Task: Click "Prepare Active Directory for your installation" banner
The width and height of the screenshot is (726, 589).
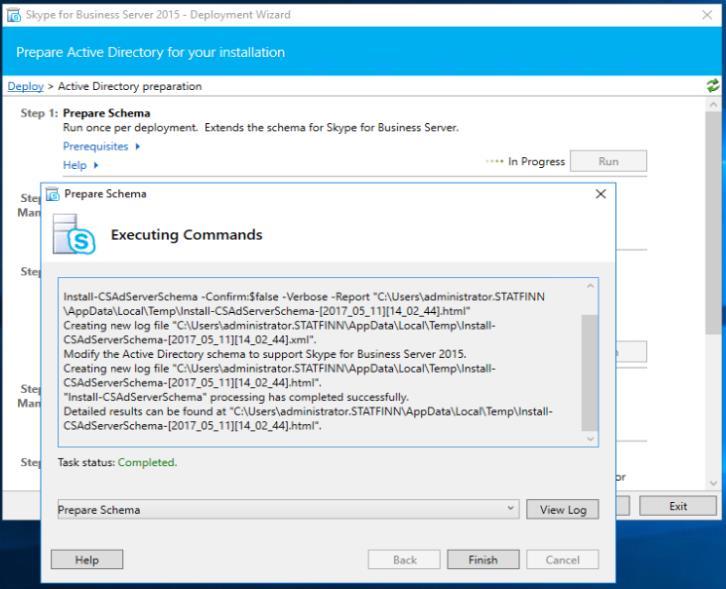Action: 150,52
